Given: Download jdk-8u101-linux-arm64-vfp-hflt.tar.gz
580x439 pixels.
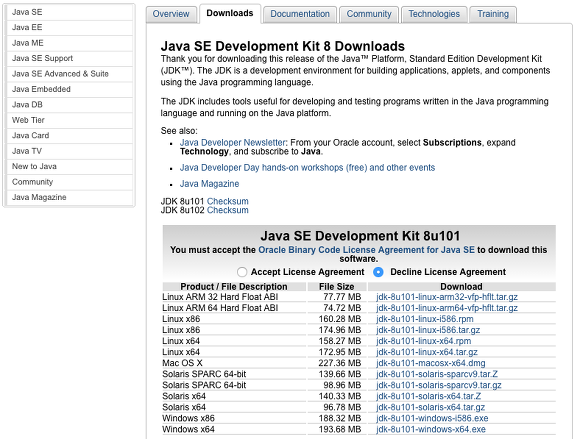Looking at the screenshot, I should tap(447, 308).
